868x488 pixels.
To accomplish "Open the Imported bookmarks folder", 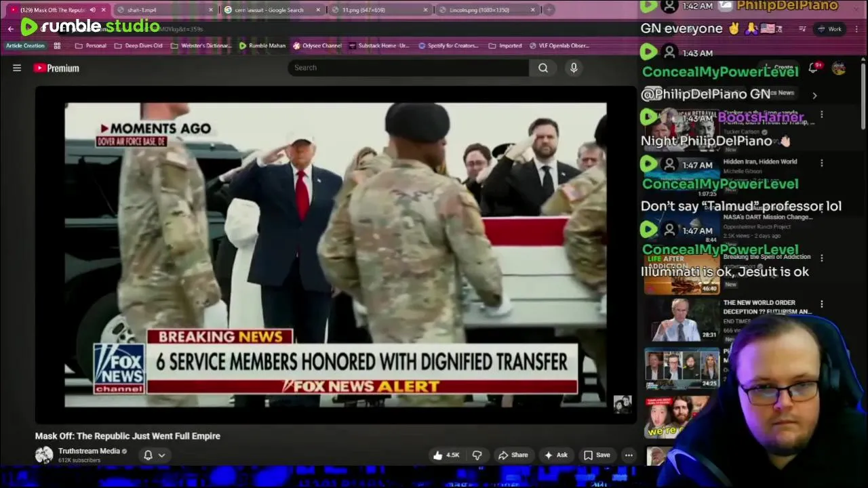I will tap(505, 45).
